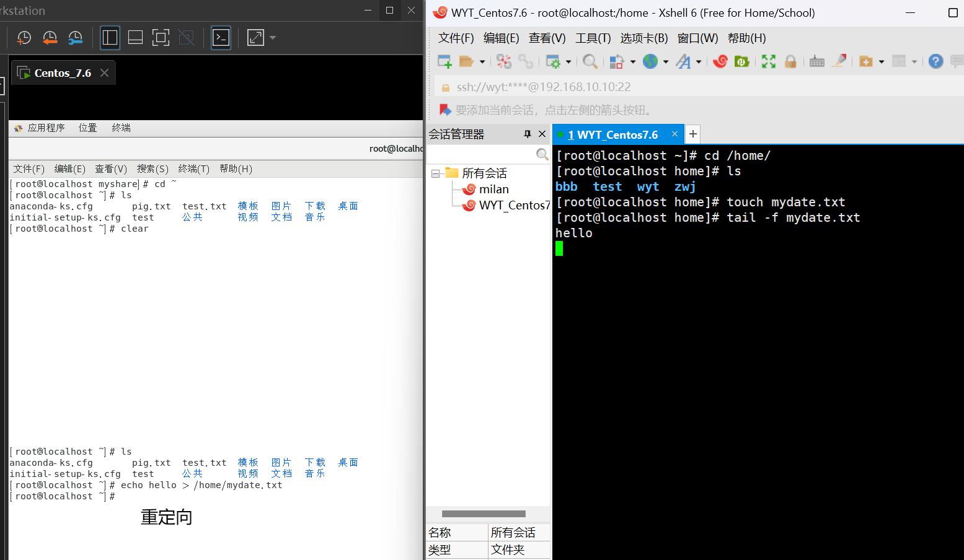Viewport: 964px width, 560px height.
Task: Expand Xshell encoding dropdown arrow
Action: tap(666, 61)
